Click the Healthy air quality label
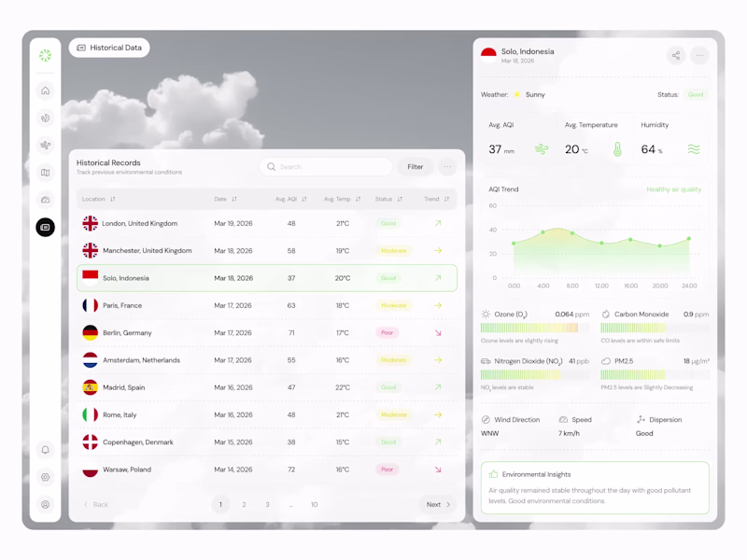This screenshot has width=747, height=560. tap(673, 189)
